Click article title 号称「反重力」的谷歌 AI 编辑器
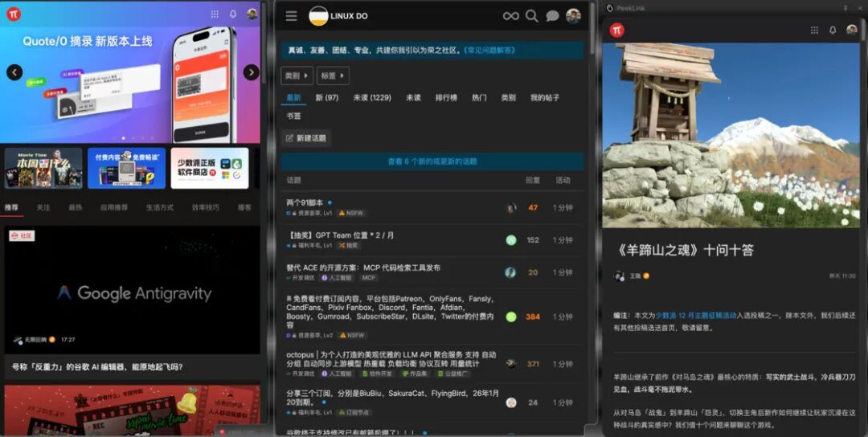The image size is (868, 437). point(97,367)
